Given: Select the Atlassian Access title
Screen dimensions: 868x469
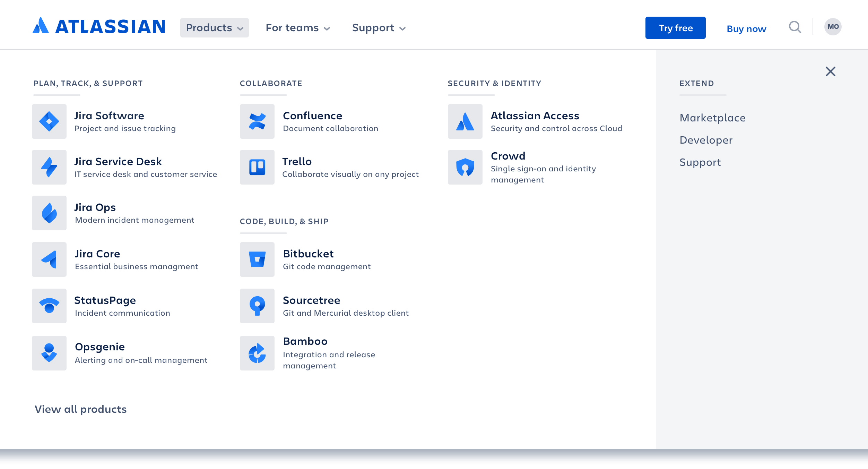Looking at the screenshot, I should [535, 116].
